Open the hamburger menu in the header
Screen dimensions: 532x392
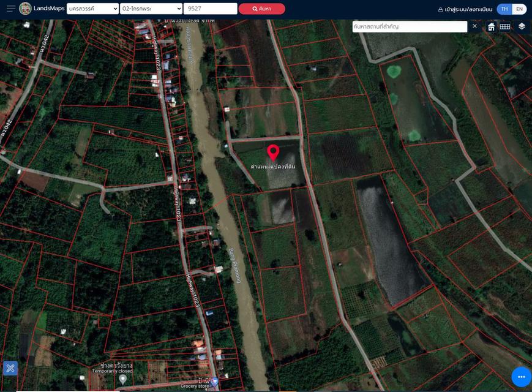coord(10,9)
